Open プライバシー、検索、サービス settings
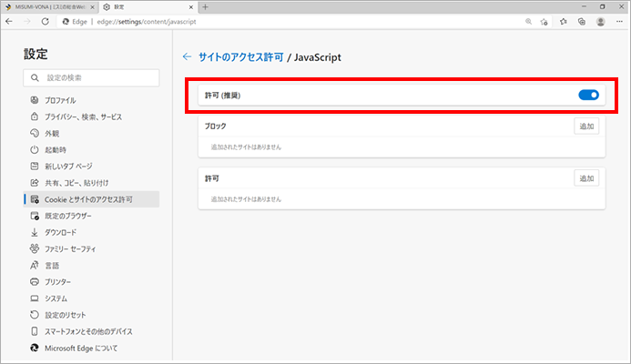 (x=83, y=116)
